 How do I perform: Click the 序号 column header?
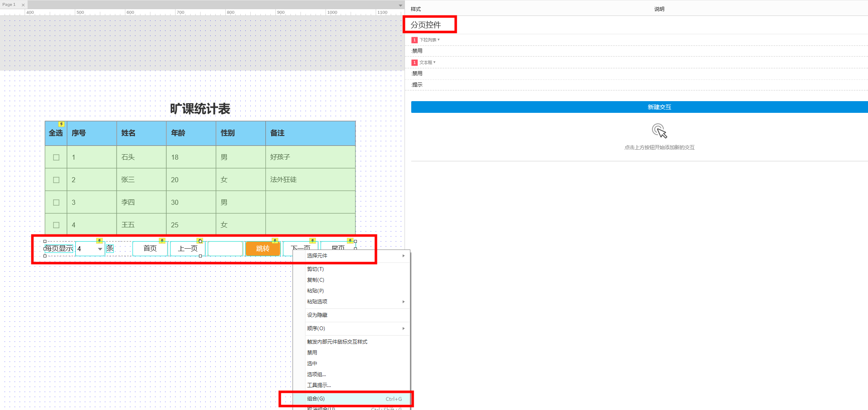point(92,133)
